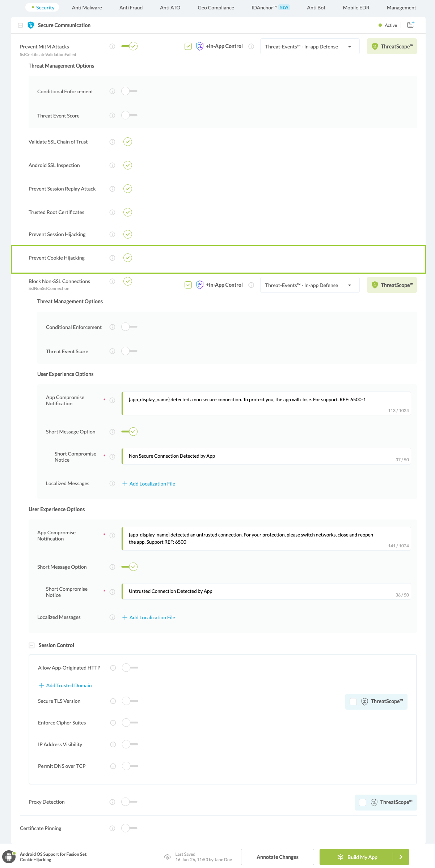Image resolution: width=435 pixels, height=868 pixels.
Task: Switch to the Mobile EDR tab
Action: point(356,8)
